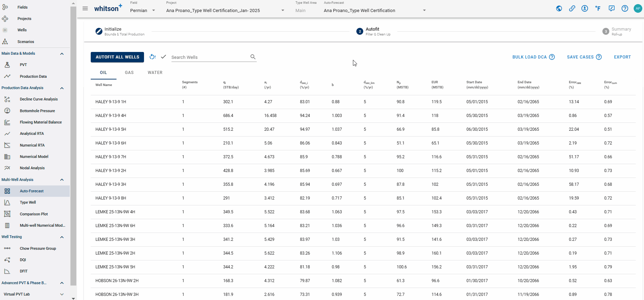This screenshot has height=300, width=644.
Task: Collapse Advanced PVT & Phase section
Action: point(62,283)
